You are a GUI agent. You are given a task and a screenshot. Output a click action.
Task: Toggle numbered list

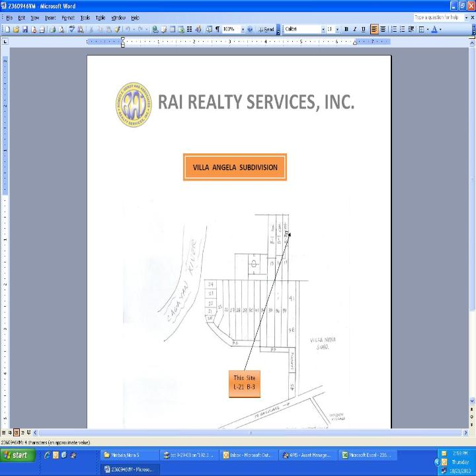(x=394, y=30)
